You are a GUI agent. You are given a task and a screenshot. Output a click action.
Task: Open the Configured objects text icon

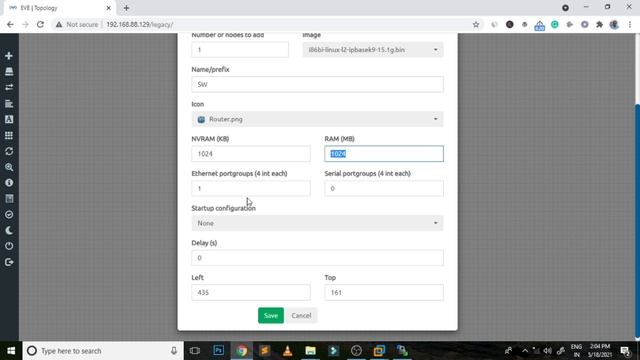pos(9,119)
